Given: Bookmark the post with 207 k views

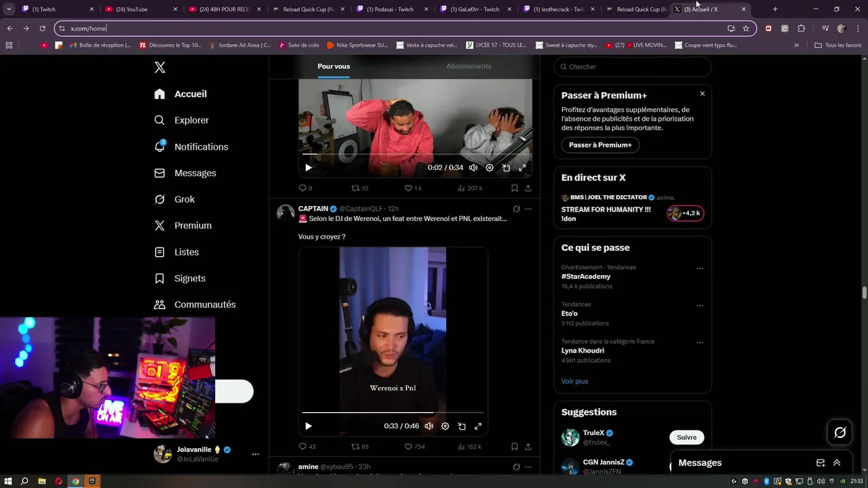Looking at the screenshot, I should (x=514, y=188).
